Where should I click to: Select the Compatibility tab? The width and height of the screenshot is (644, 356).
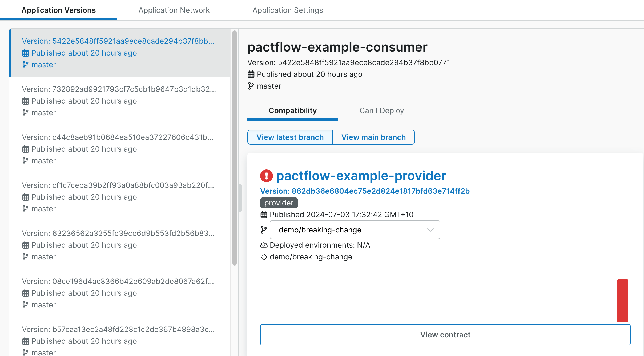click(x=293, y=111)
